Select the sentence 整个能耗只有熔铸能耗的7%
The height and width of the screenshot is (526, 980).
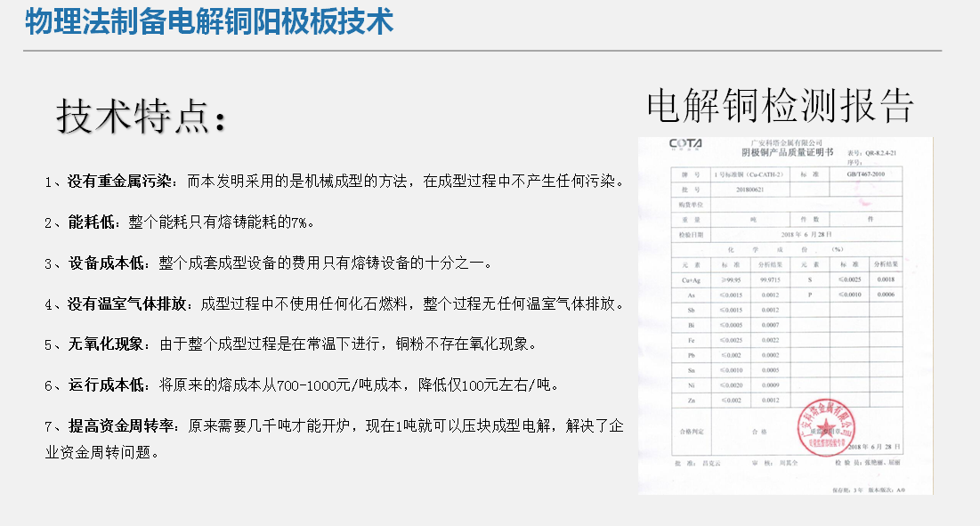pyautogui.click(x=217, y=222)
